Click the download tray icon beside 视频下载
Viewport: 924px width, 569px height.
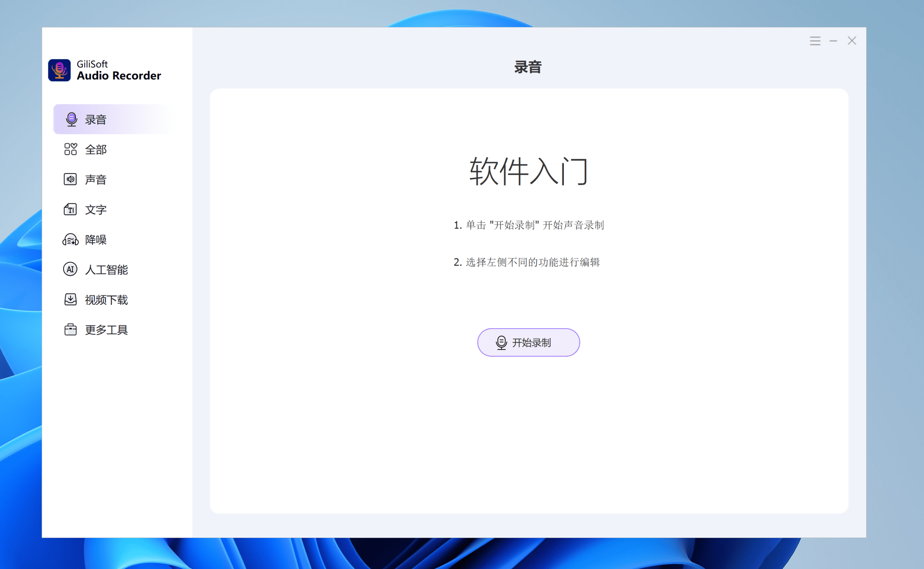click(x=70, y=300)
